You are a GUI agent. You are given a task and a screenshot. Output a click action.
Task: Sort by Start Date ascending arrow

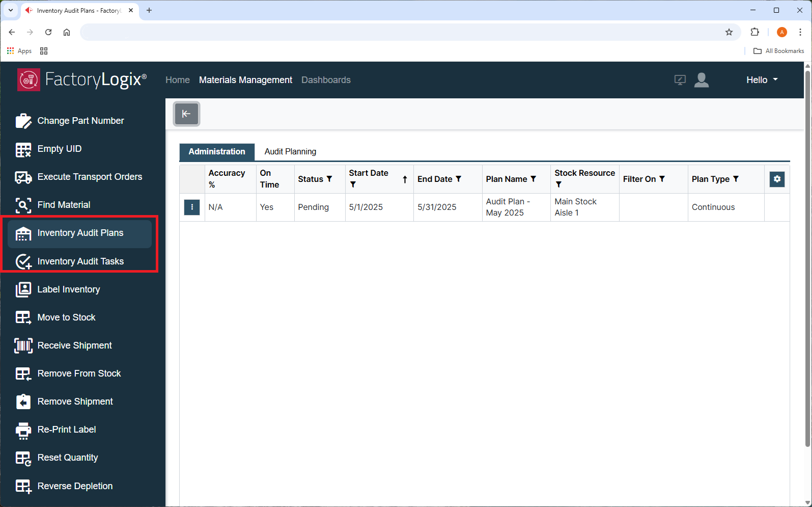[x=405, y=179]
